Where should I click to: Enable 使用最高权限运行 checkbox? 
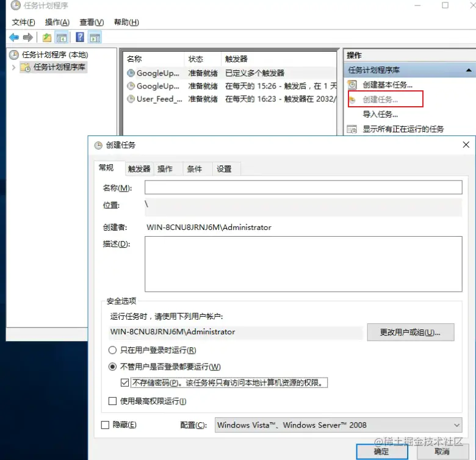point(112,401)
